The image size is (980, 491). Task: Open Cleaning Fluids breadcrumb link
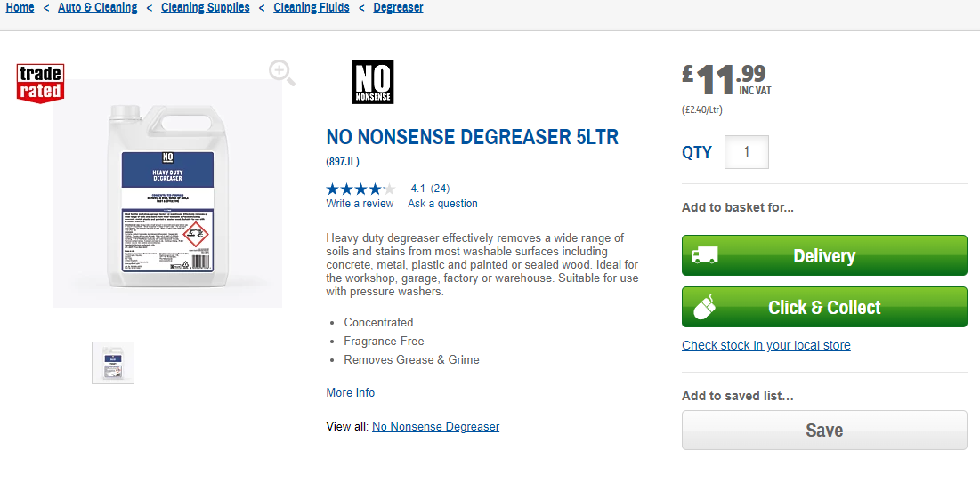[x=312, y=7]
